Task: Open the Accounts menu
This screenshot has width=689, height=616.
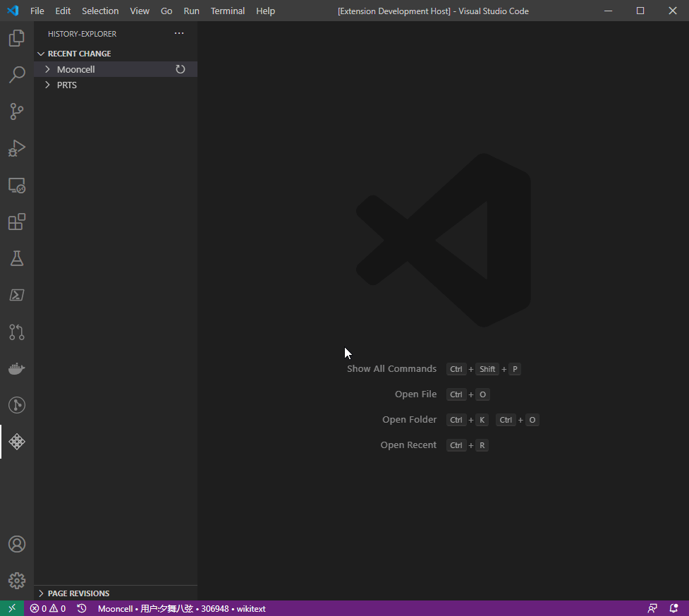Action: (x=17, y=544)
